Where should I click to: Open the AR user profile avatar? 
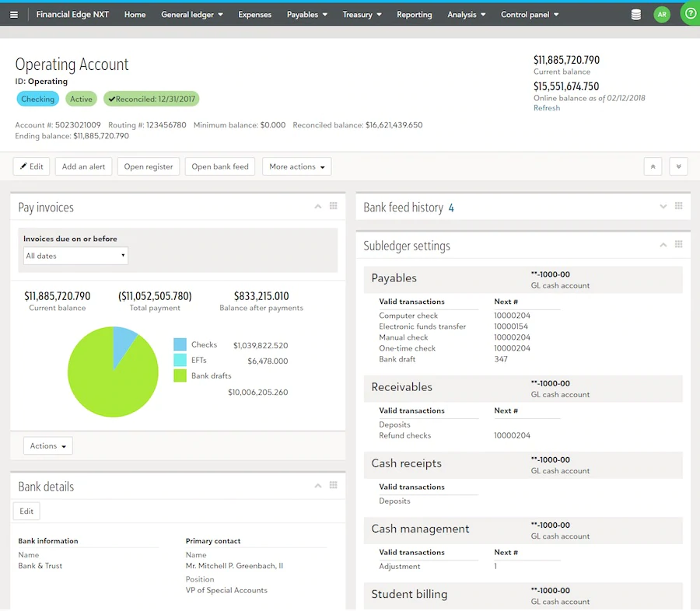coord(662,15)
